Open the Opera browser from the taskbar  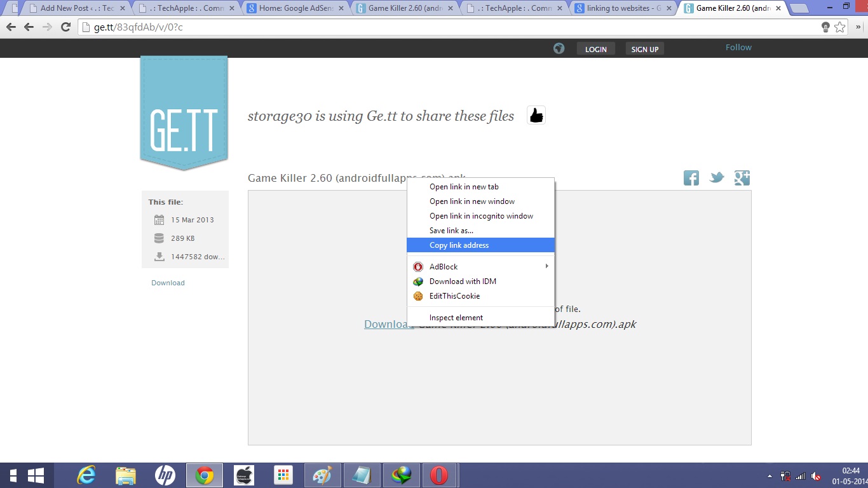click(439, 475)
